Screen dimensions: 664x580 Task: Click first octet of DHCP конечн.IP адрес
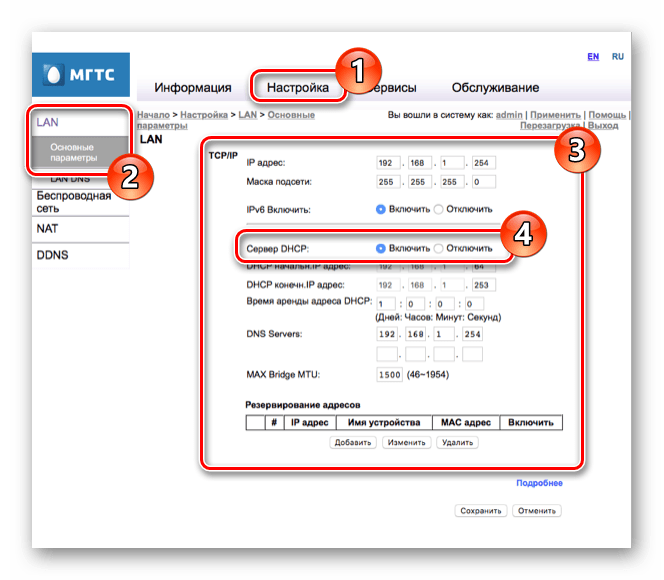coord(388,285)
